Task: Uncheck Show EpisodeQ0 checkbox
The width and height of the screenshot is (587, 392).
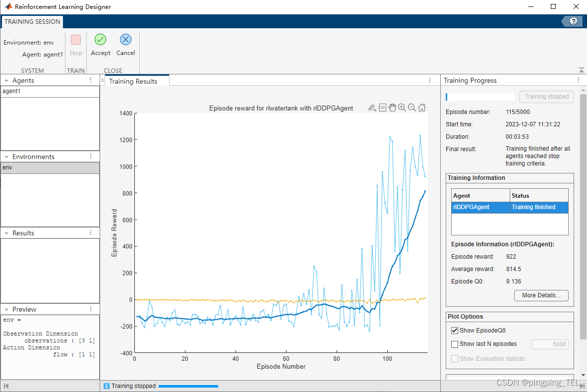Action: point(455,330)
